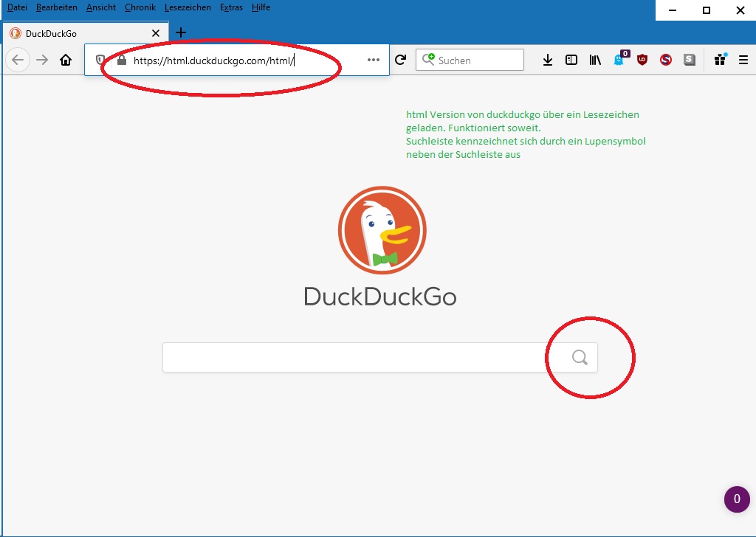
Task: Open the NoScript extension icon
Action: pyautogui.click(x=666, y=60)
